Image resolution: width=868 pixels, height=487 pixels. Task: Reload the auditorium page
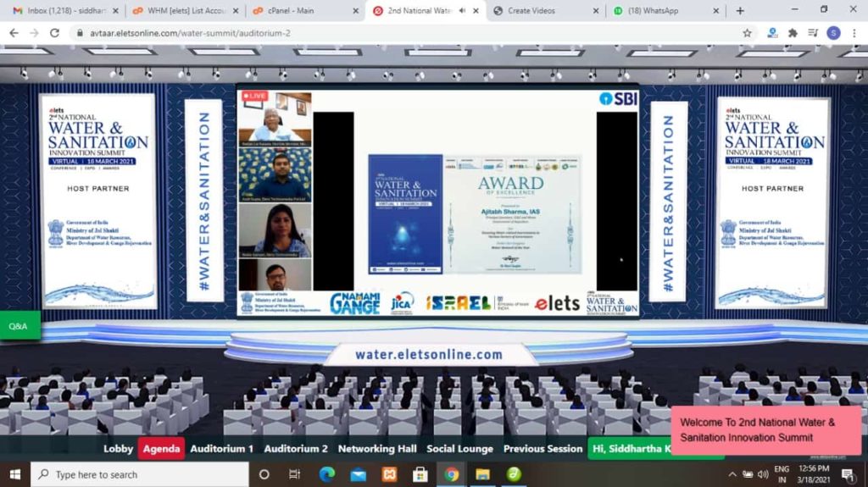click(54, 33)
